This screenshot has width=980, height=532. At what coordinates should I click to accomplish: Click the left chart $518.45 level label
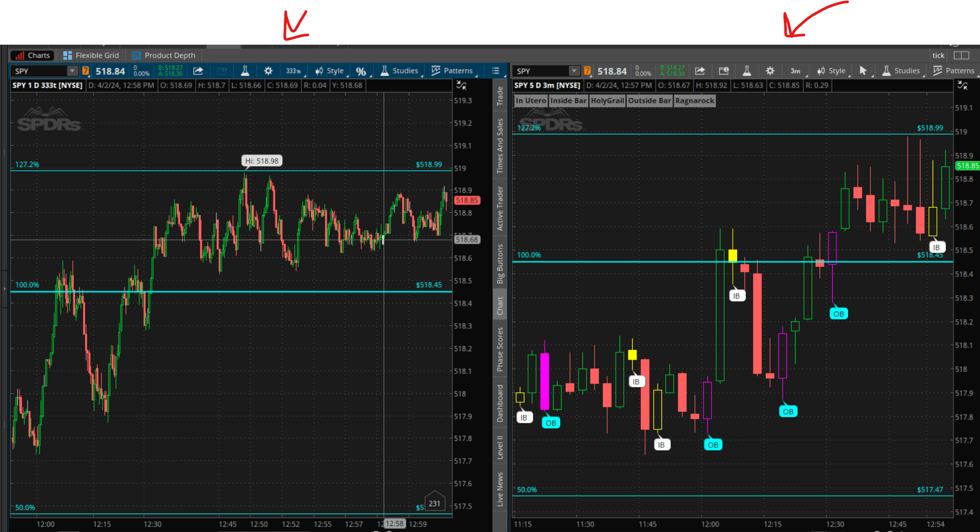[429, 285]
